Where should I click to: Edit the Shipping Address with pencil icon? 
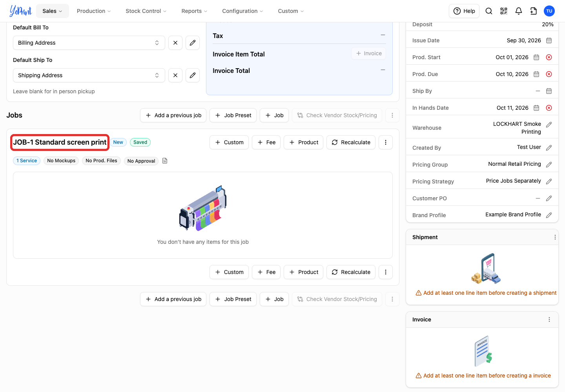(x=193, y=75)
